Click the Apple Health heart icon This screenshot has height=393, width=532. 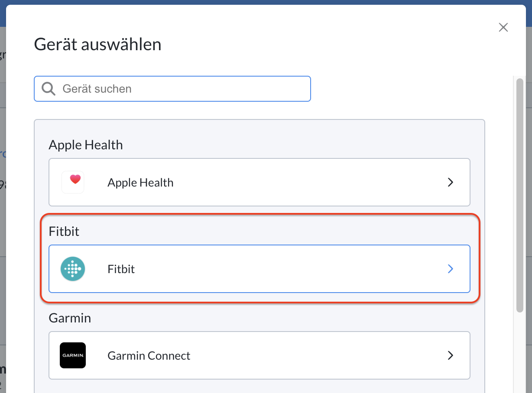click(x=73, y=182)
